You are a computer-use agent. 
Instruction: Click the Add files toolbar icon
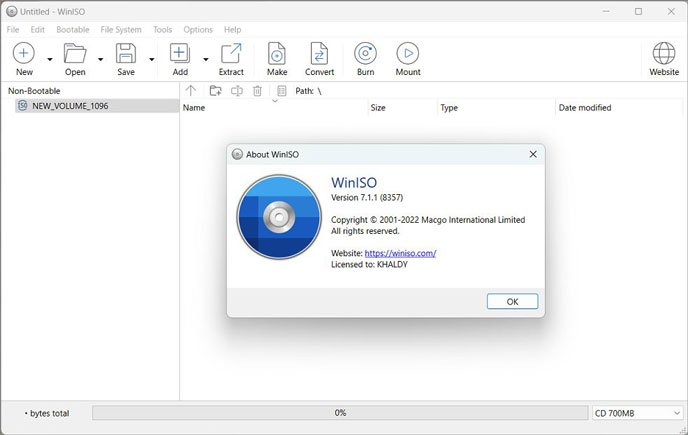coord(180,54)
